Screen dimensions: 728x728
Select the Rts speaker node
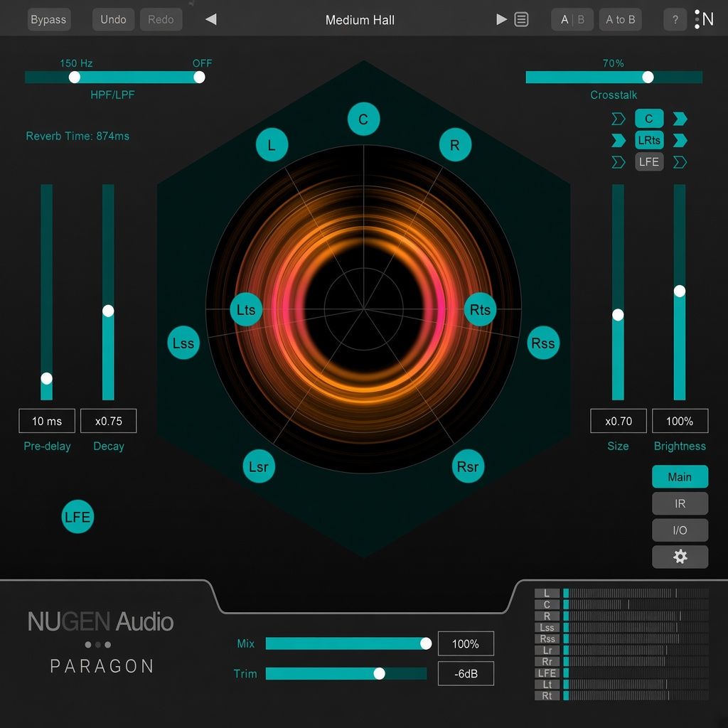point(480,310)
